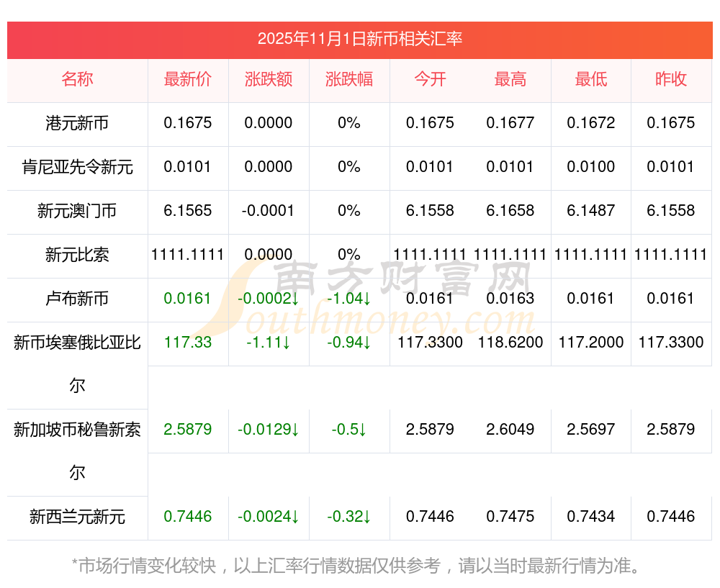Click the green latest price 117.33
The image size is (720, 588).
point(188,342)
